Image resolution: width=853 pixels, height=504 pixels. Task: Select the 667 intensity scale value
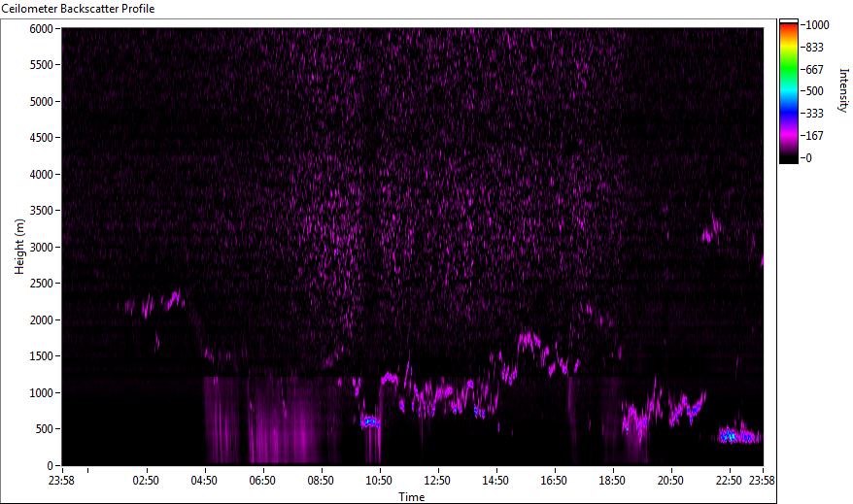click(x=814, y=70)
